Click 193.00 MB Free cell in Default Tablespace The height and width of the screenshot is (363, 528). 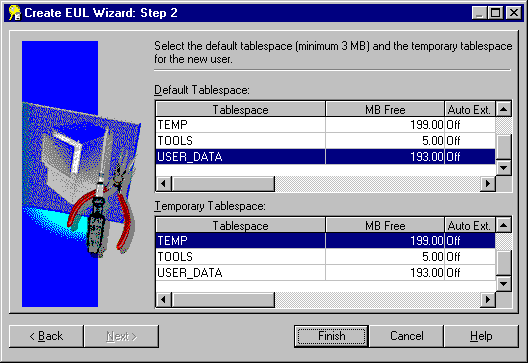click(x=385, y=157)
